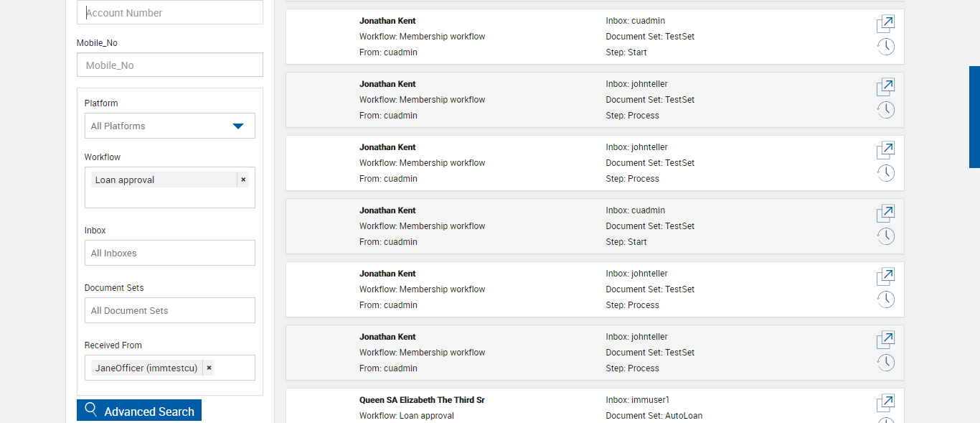
Task: Open Queen SA Elizabeth's Loan approval item
Action: pyautogui.click(x=885, y=404)
